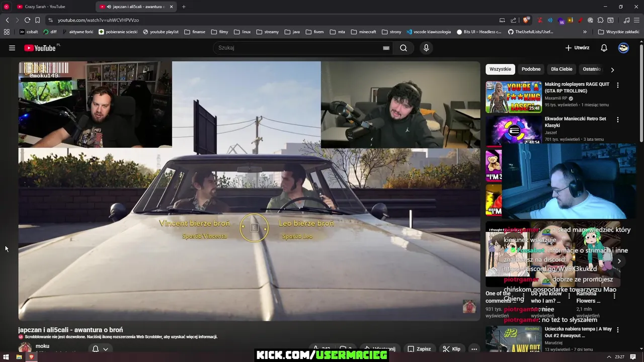Open the browser main menu icon

click(636, 20)
